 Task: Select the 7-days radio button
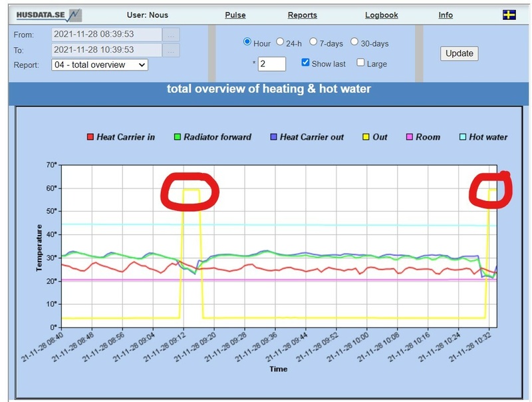pos(313,42)
